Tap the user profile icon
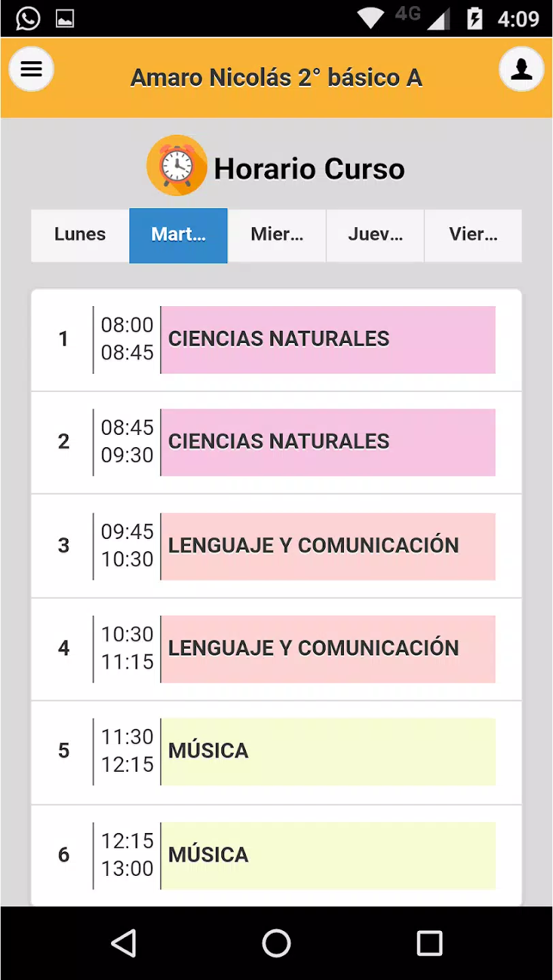The width and height of the screenshot is (553, 980). (522, 69)
